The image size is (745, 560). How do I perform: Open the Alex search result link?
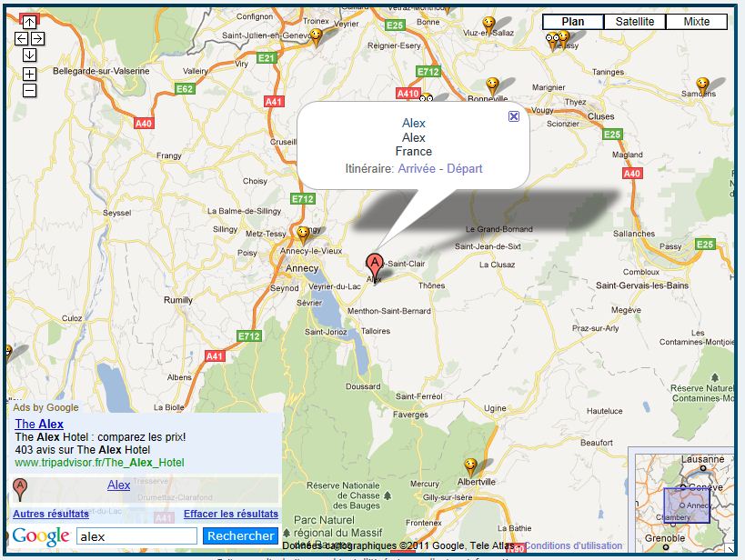click(118, 485)
